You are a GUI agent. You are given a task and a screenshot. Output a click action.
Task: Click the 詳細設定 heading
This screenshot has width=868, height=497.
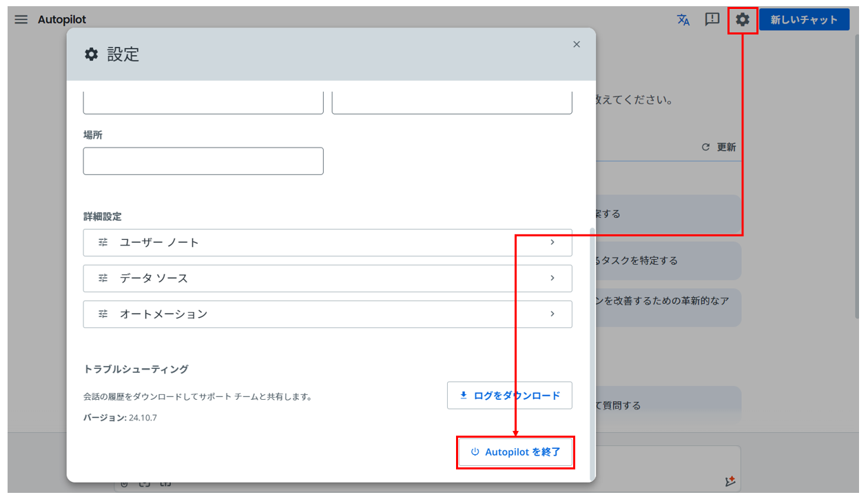click(x=103, y=216)
